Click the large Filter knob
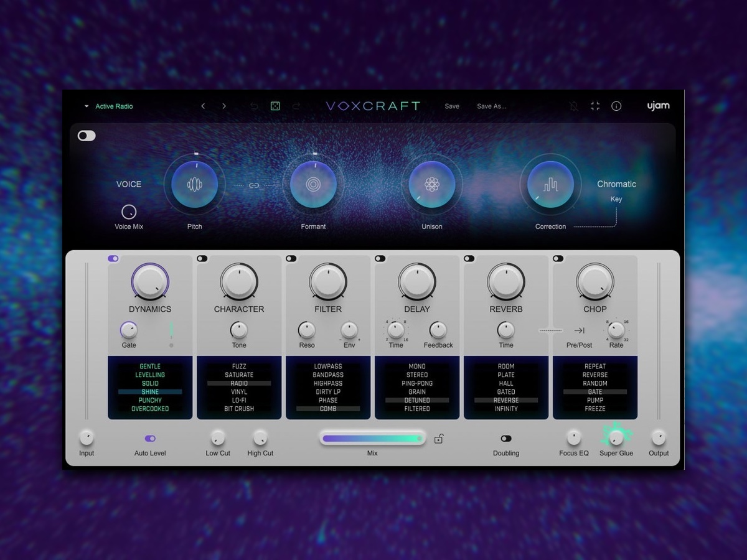This screenshot has height=560, width=747. pos(328,282)
